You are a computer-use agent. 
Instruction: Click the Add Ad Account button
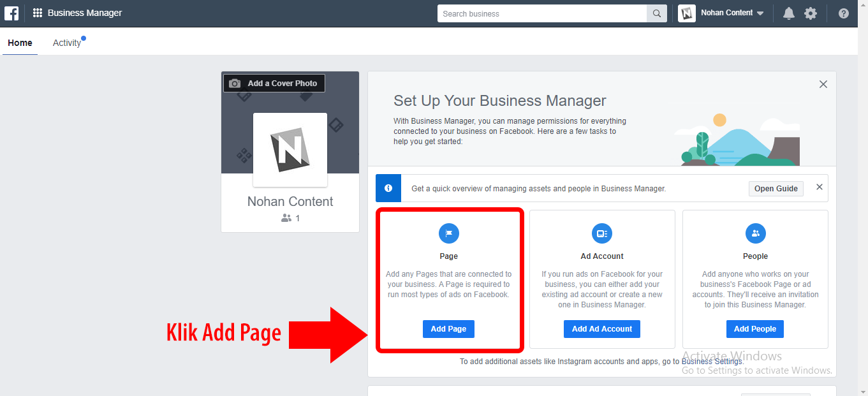[602, 329]
